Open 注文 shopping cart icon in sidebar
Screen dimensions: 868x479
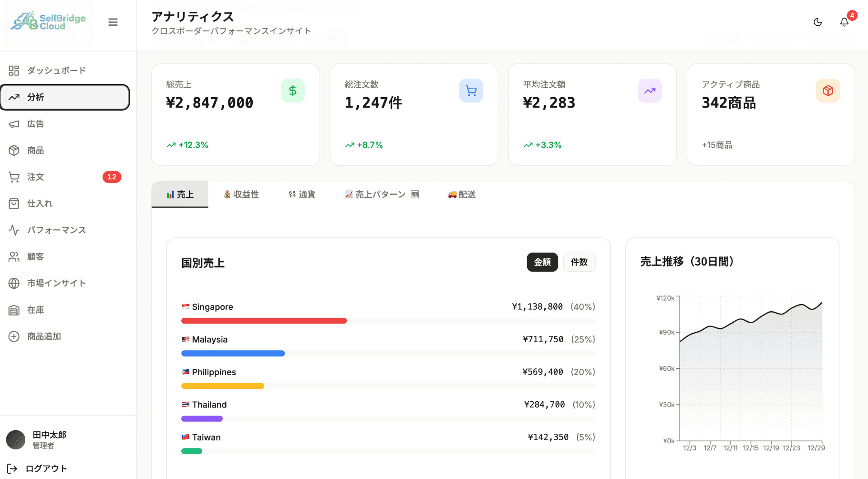pos(14,177)
